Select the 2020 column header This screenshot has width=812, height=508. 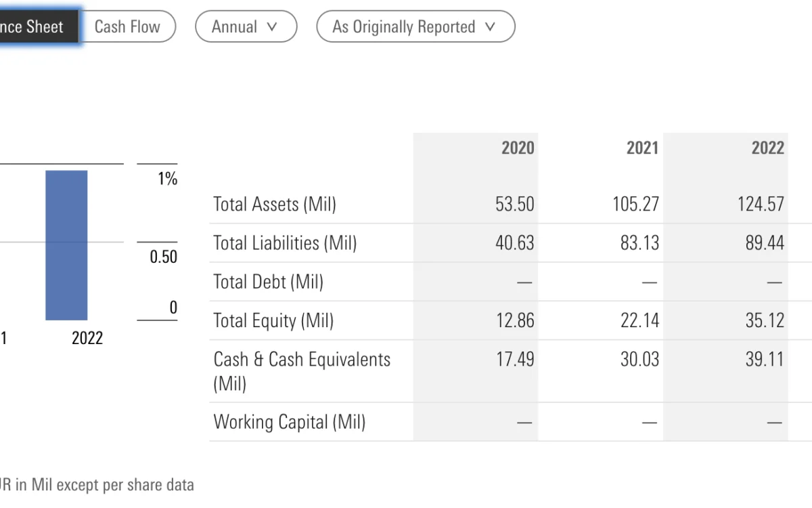(518, 148)
